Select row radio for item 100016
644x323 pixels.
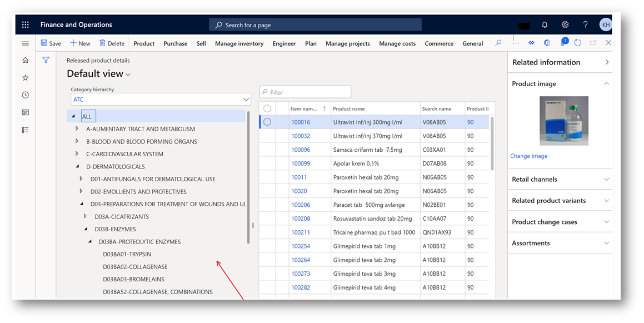267,122
